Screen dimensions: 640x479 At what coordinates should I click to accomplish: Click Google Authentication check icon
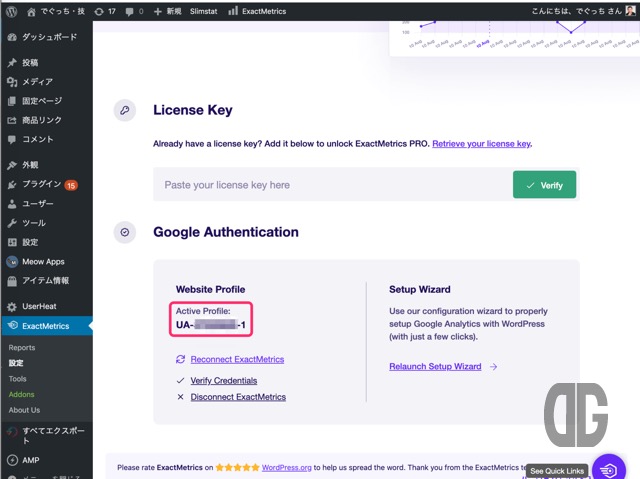pyautogui.click(x=125, y=232)
